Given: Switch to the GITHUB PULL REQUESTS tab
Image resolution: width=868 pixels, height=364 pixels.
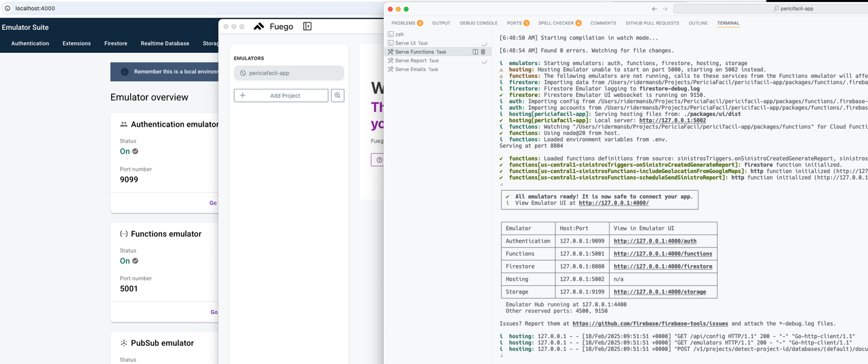Looking at the screenshot, I should pos(652,23).
